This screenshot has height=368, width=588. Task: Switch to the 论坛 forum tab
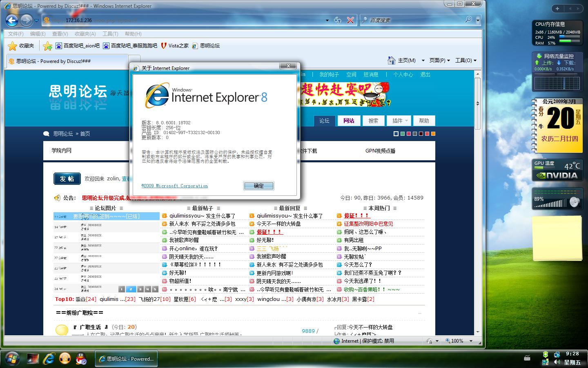(325, 121)
